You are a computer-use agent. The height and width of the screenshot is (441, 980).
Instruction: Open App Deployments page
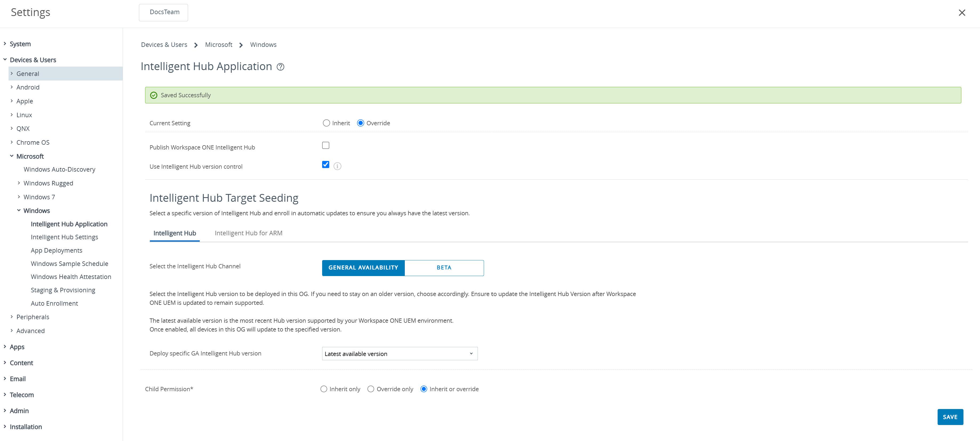point(56,250)
